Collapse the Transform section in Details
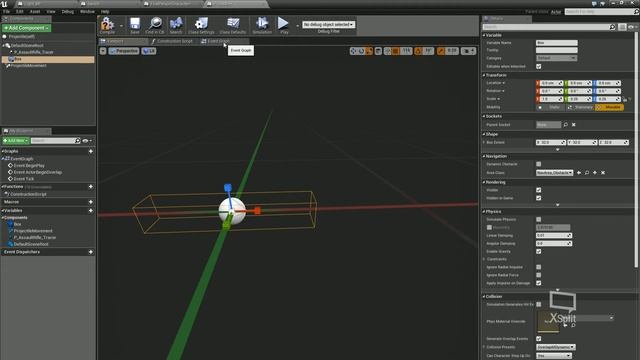Screen dimensions: 640x360 [484, 75]
